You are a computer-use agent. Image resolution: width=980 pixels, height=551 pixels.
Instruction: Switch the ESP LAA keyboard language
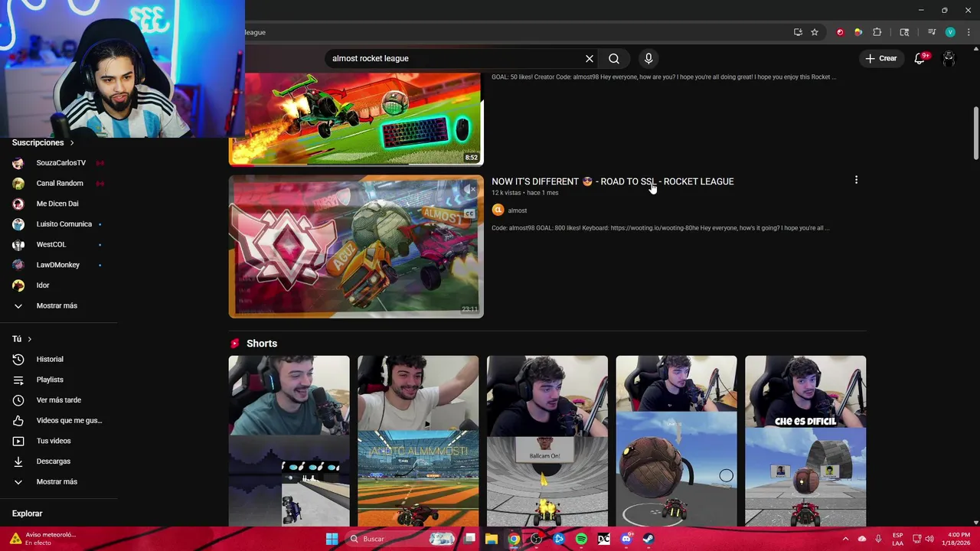[x=897, y=539]
